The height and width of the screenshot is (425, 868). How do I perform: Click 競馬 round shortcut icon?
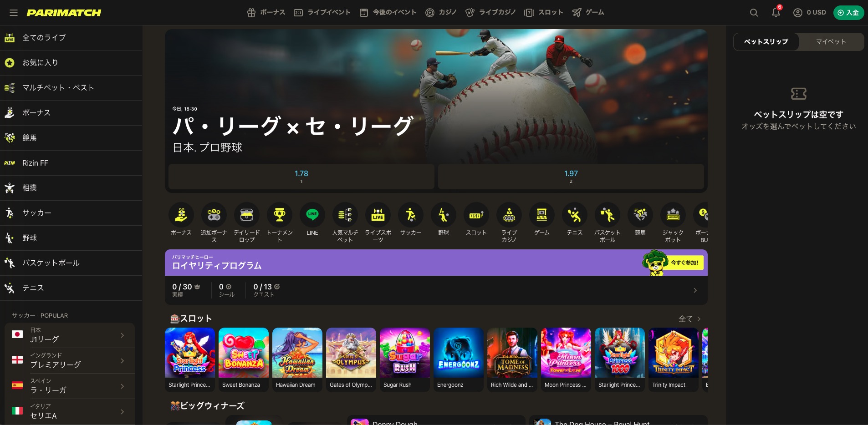pyautogui.click(x=640, y=215)
